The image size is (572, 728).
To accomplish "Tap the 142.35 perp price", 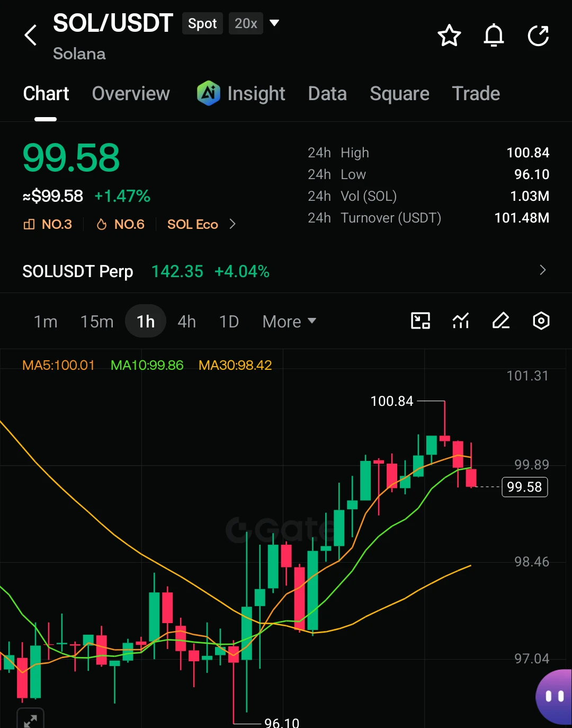I will click(177, 271).
